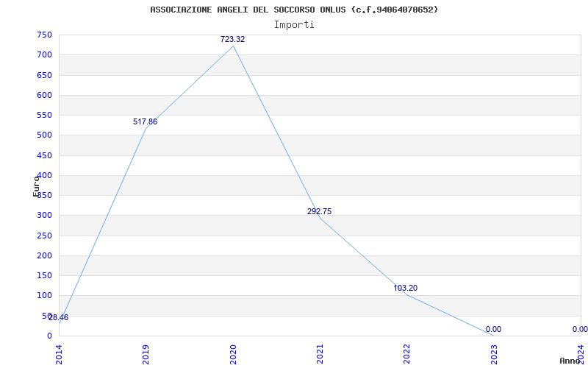Click the 723.32 data point label
588x368 pixels.
click(232, 39)
